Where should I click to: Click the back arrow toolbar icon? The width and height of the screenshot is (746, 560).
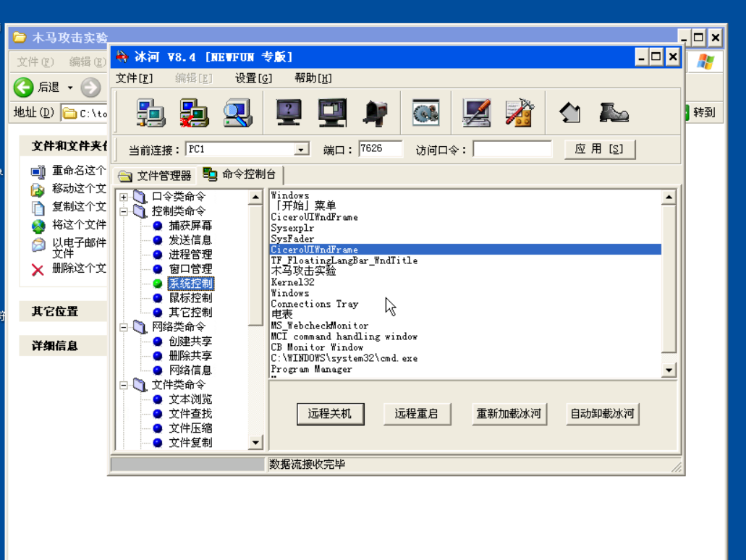point(570,113)
